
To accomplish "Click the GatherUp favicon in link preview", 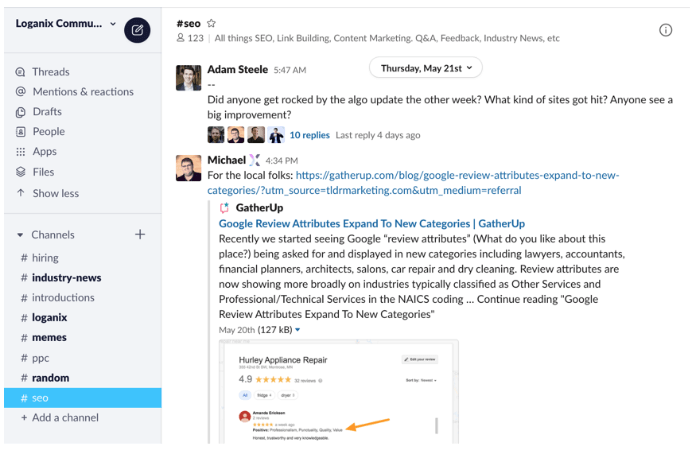I will 224,208.
